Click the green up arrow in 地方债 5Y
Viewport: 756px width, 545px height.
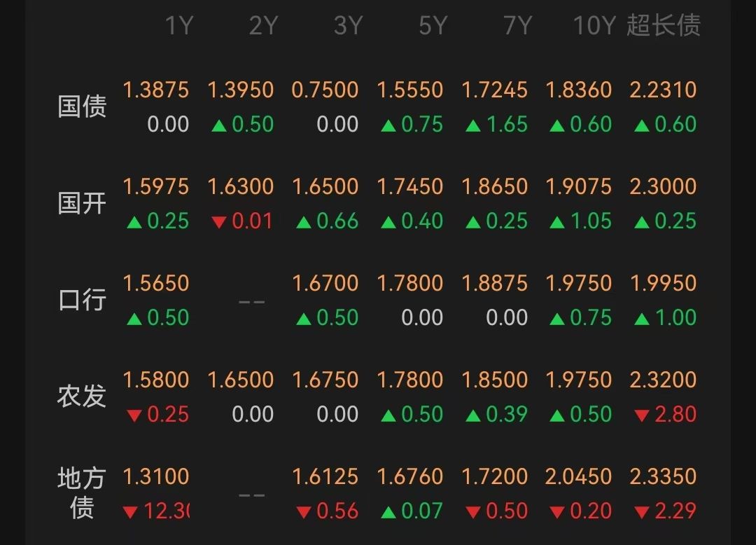coord(388,513)
